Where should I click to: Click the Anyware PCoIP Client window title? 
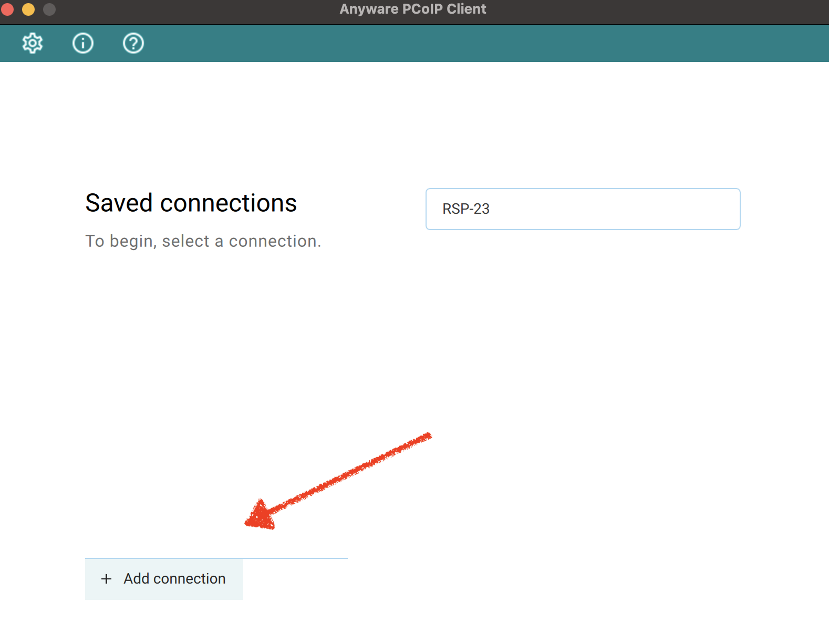coord(413,9)
